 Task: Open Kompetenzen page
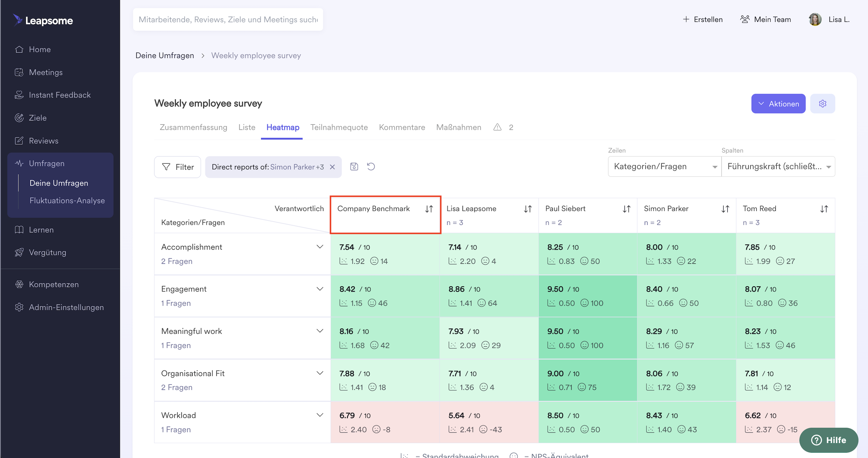pos(47,284)
